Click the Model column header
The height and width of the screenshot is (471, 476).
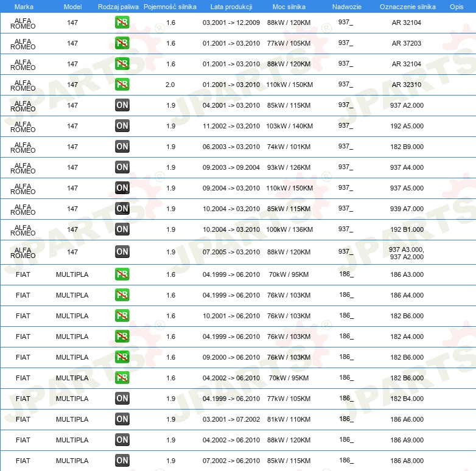click(72, 7)
